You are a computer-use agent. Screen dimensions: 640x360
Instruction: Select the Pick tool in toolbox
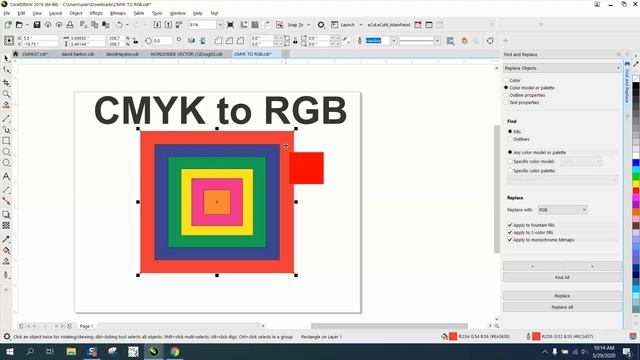pyautogui.click(x=6, y=58)
